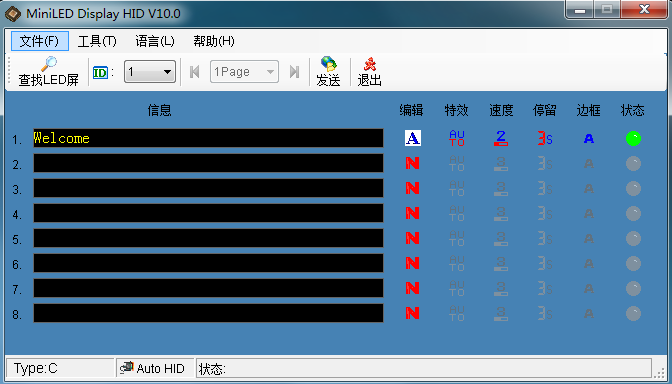The image size is (672, 384).
Task: Click the 查找LED屏 search icon
Action: (x=49, y=64)
